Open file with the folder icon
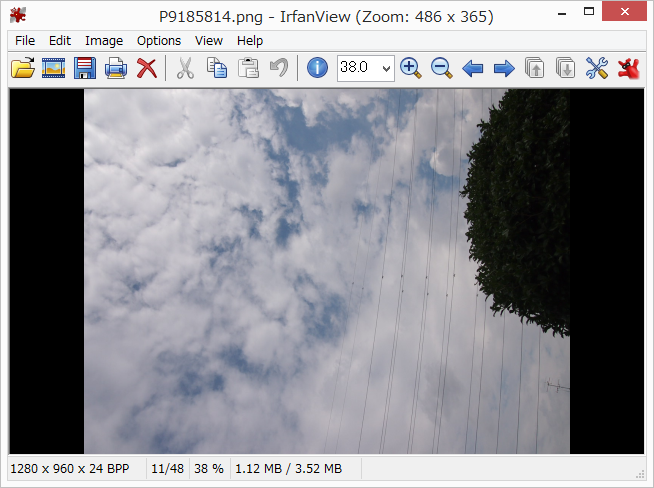The height and width of the screenshot is (488, 654). (23, 68)
